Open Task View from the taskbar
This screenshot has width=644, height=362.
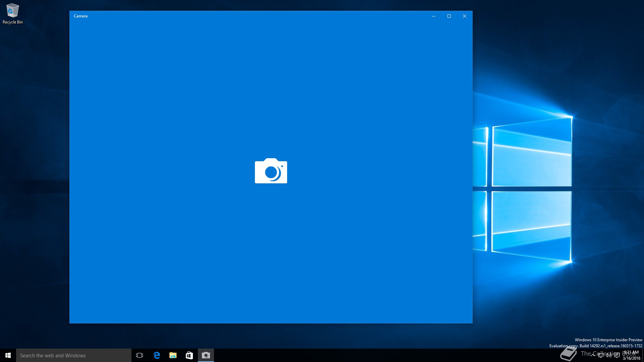(140, 355)
